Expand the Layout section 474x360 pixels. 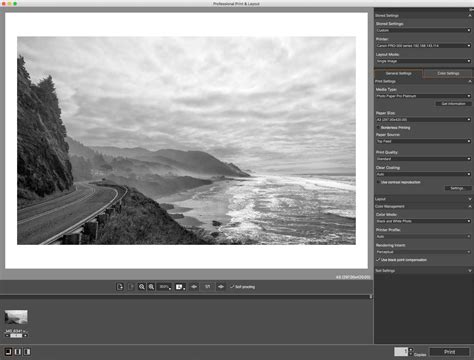(470, 199)
